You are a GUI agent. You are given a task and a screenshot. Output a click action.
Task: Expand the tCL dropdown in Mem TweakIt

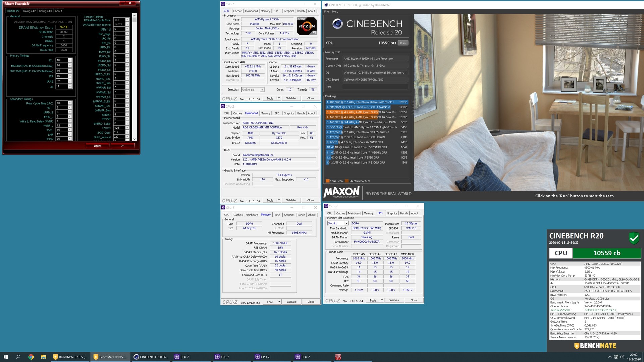pos(70,60)
